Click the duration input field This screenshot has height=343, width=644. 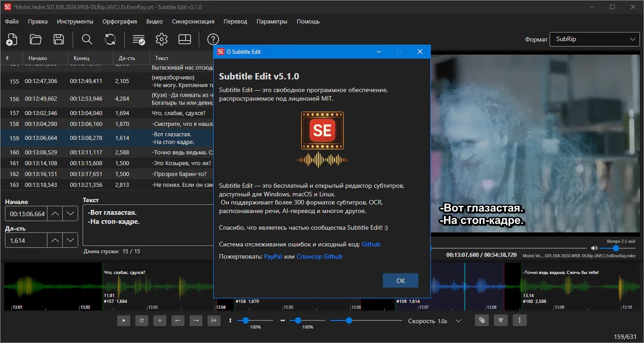(x=26, y=241)
